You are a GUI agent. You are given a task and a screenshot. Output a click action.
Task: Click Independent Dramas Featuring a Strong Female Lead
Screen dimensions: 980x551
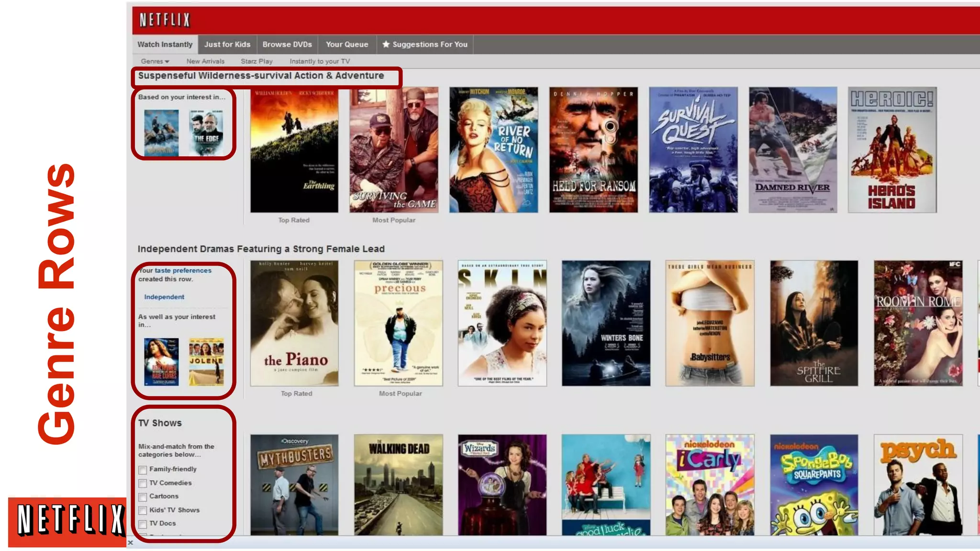point(261,249)
